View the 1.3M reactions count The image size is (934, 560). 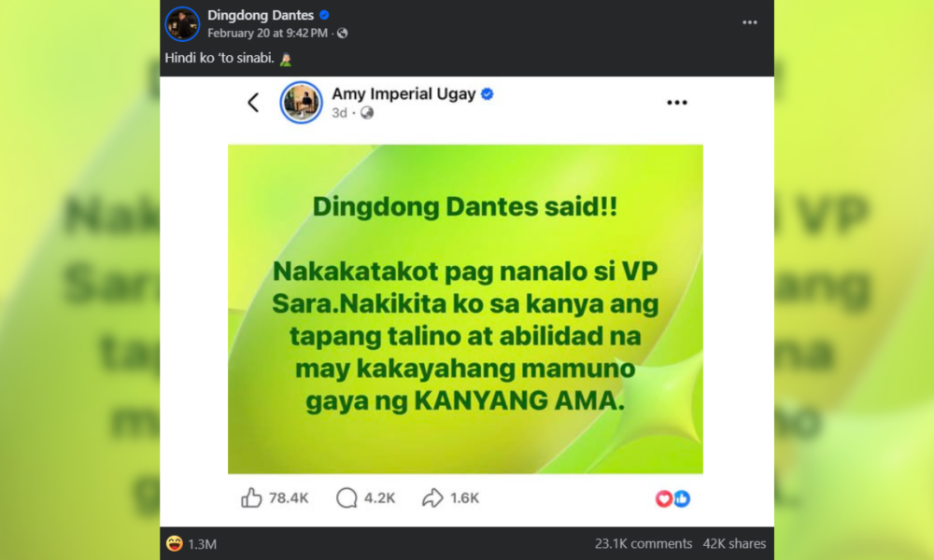pos(202,544)
